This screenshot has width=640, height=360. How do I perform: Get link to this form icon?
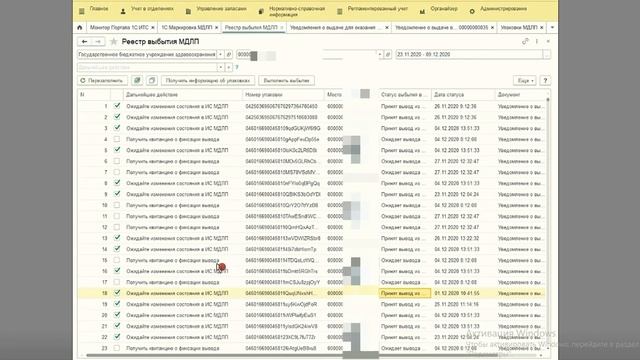[x=525, y=41]
